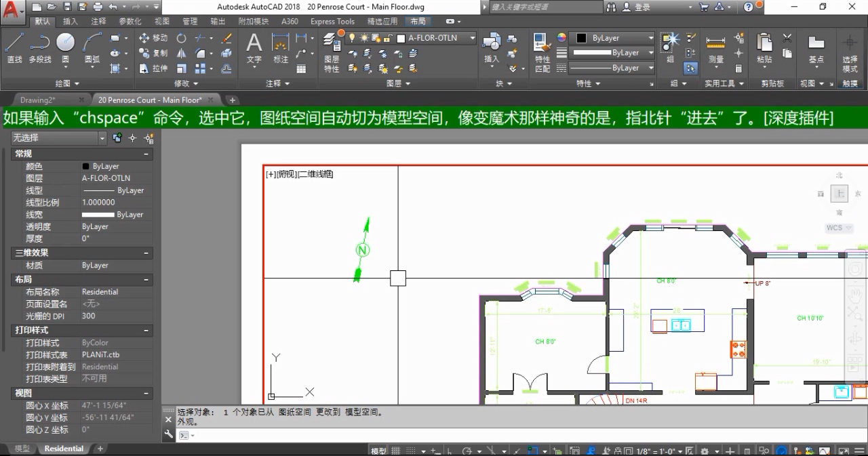The width and height of the screenshot is (868, 456).
Task: Select the Text (文字) tool
Action: 254,48
